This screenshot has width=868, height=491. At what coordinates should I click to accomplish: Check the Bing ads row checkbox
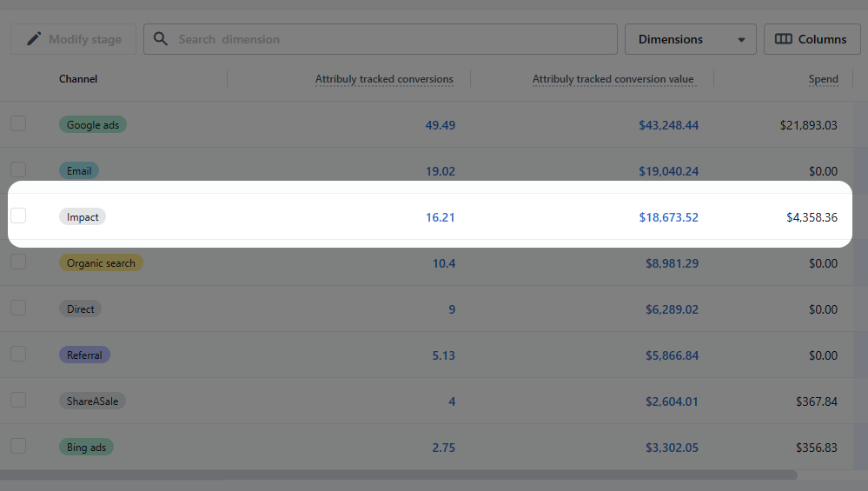coord(18,446)
